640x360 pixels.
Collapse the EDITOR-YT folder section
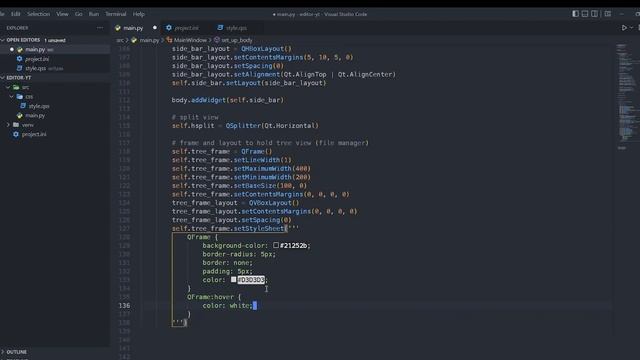coord(3,78)
